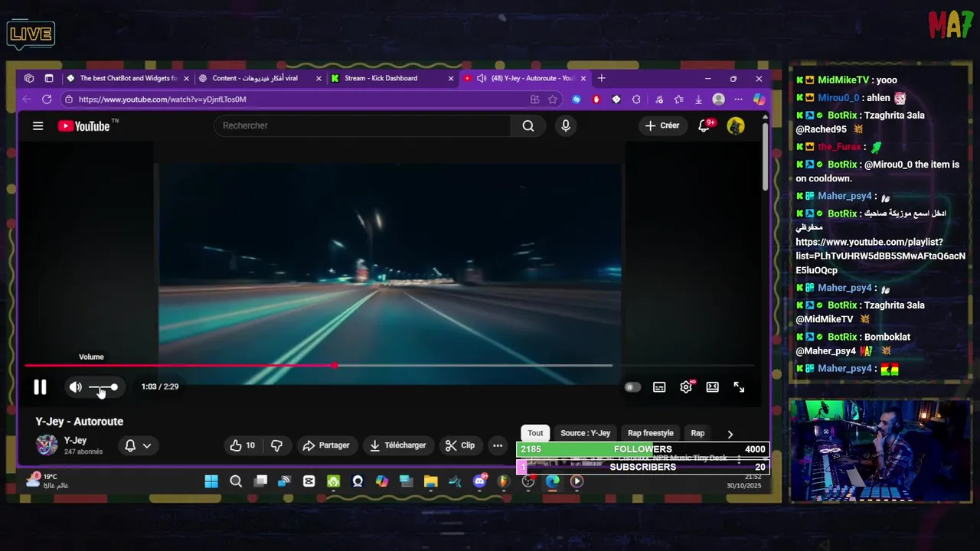This screenshot has height=551, width=980.
Task: Click the MidMikeTV username in chat
Action: (843, 80)
